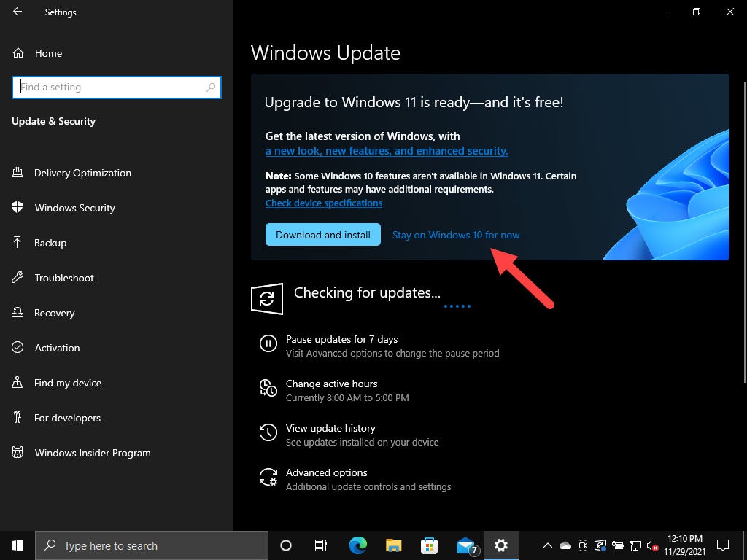Open Advanced options via its gear icon
The image size is (747, 560).
(267, 478)
